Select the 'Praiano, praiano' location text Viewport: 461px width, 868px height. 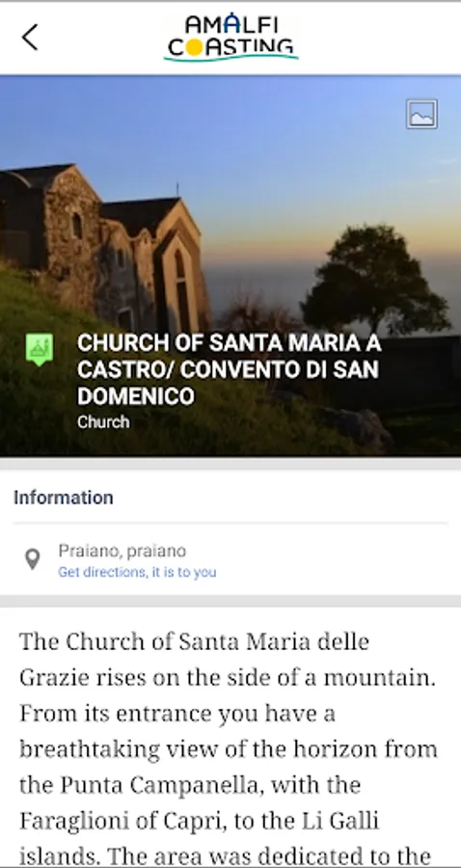click(122, 551)
